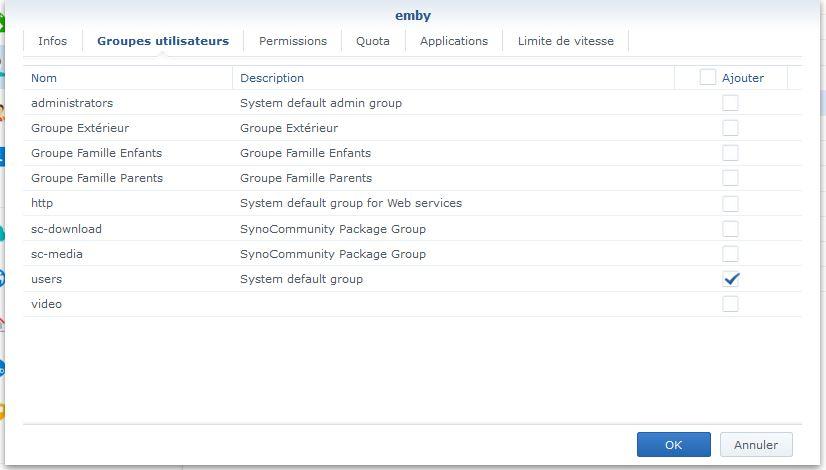Viewport: 826px width, 470px height.
Task: Enable the Groupe Extérieur checkbox
Action: (x=730, y=128)
